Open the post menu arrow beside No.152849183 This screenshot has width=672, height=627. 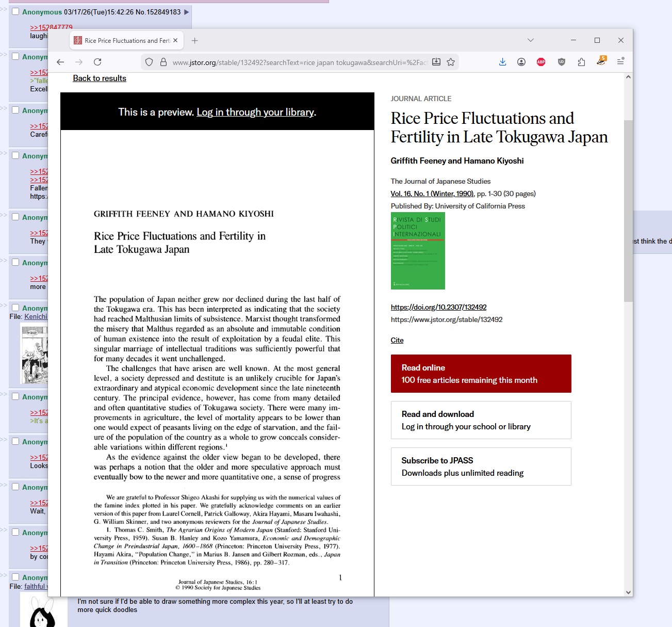(x=187, y=12)
